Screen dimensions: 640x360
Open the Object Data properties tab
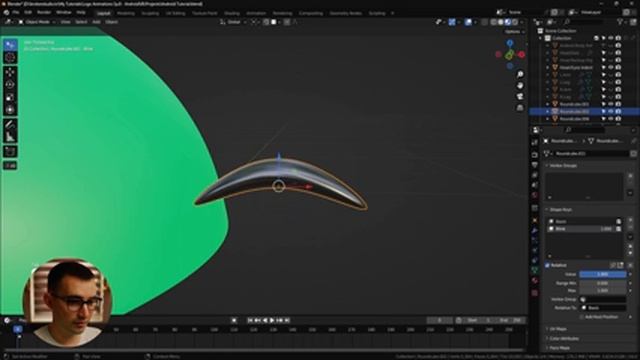tap(535, 270)
